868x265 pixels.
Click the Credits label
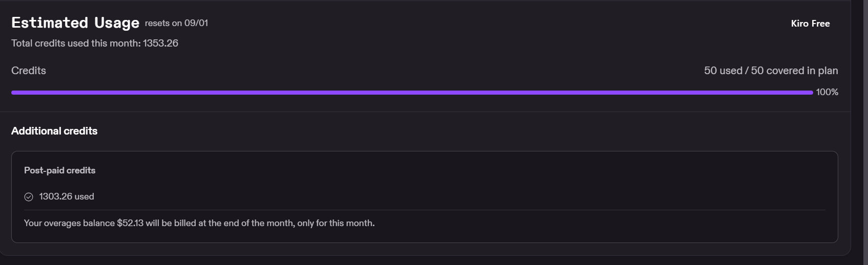pyautogui.click(x=29, y=71)
